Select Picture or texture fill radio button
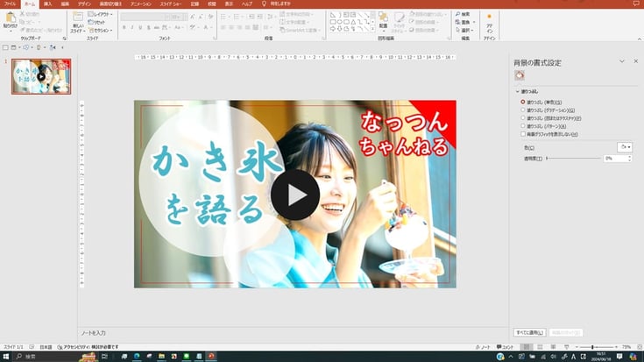The image size is (644, 362). [523, 118]
